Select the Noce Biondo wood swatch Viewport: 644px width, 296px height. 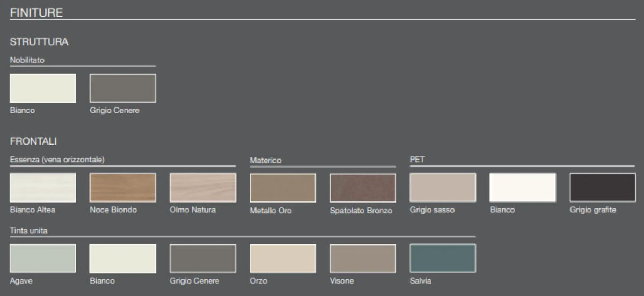[x=123, y=187]
